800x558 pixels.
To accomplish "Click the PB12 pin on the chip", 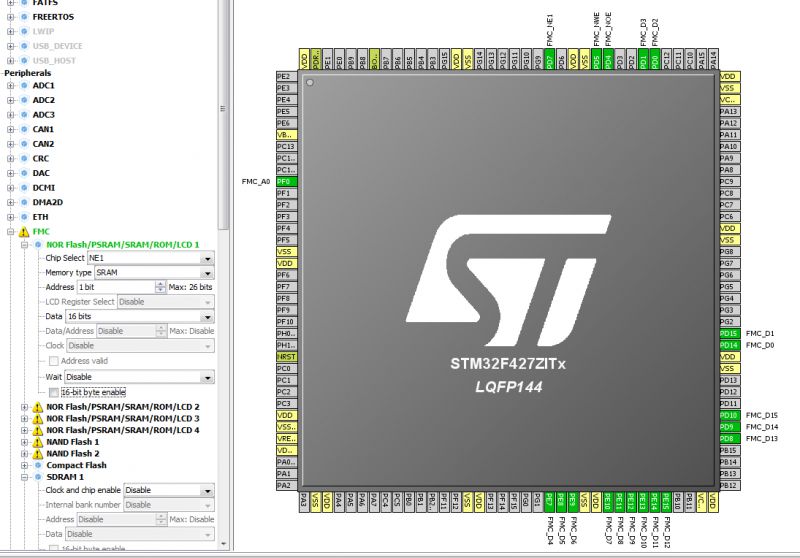I will (730, 486).
